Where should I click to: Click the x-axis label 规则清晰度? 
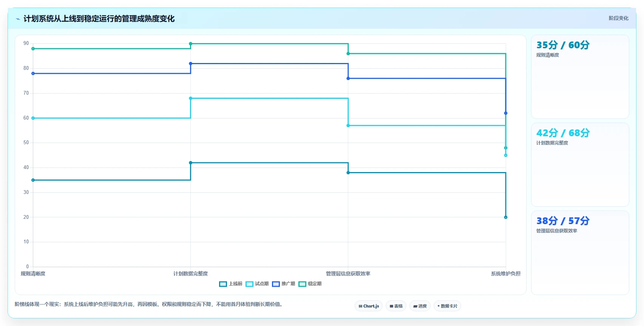(33, 274)
